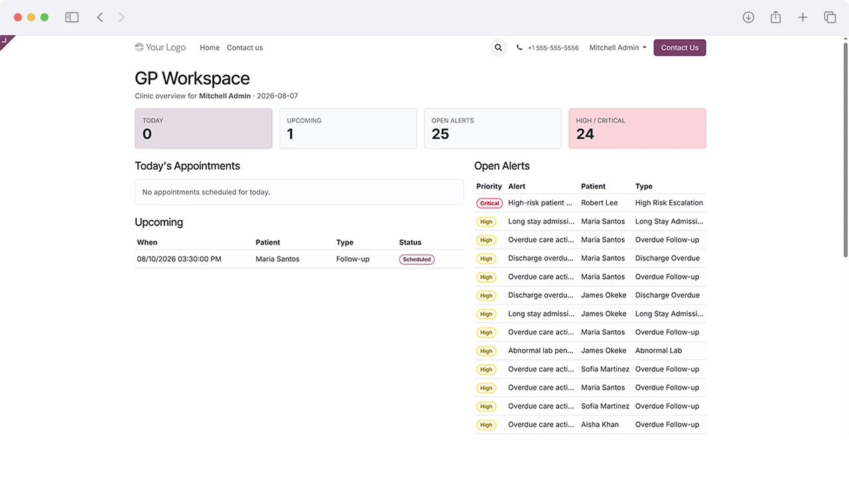Open a new tab with the plus icon
849x504 pixels.
coord(803,17)
